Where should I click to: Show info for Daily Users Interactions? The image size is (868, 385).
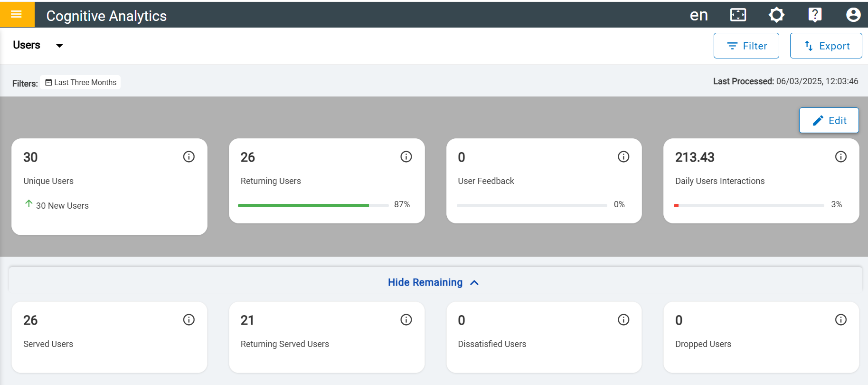point(841,156)
